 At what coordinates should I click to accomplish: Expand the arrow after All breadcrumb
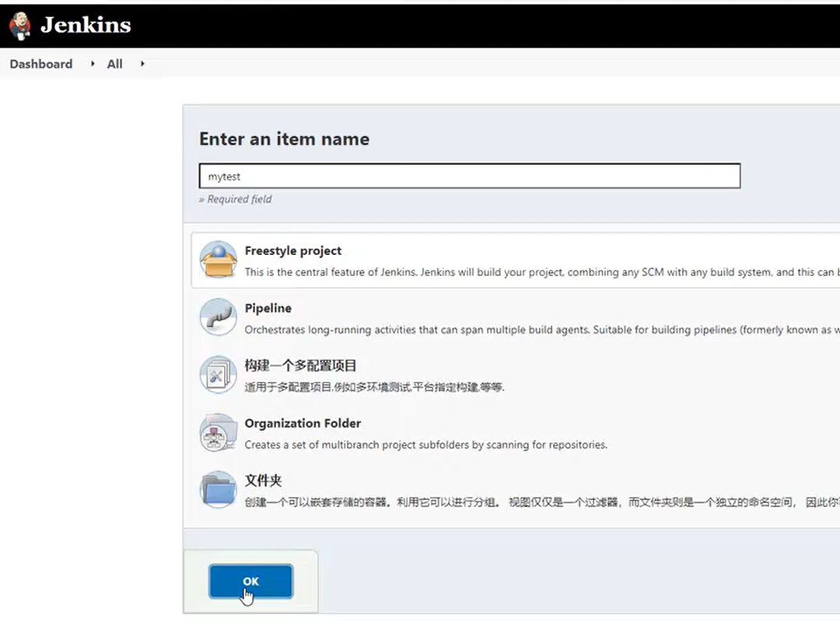[x=142, y=64]
